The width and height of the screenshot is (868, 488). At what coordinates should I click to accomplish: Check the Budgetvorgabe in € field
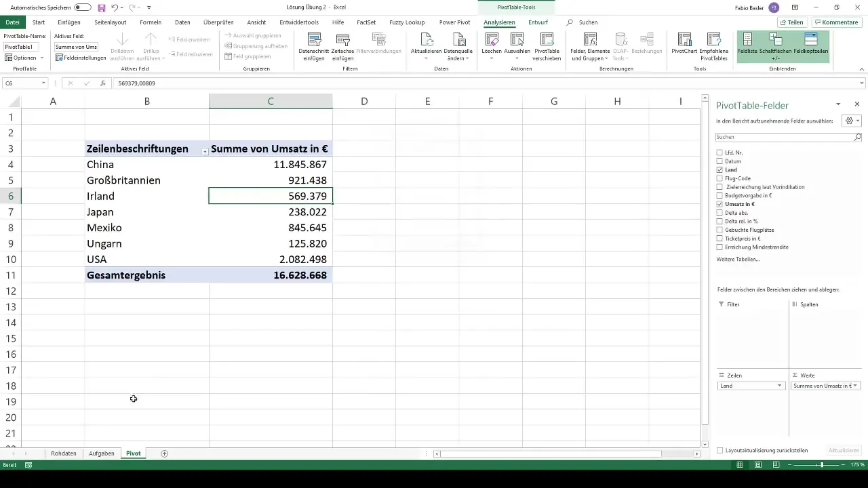click(x=719, y=195)
